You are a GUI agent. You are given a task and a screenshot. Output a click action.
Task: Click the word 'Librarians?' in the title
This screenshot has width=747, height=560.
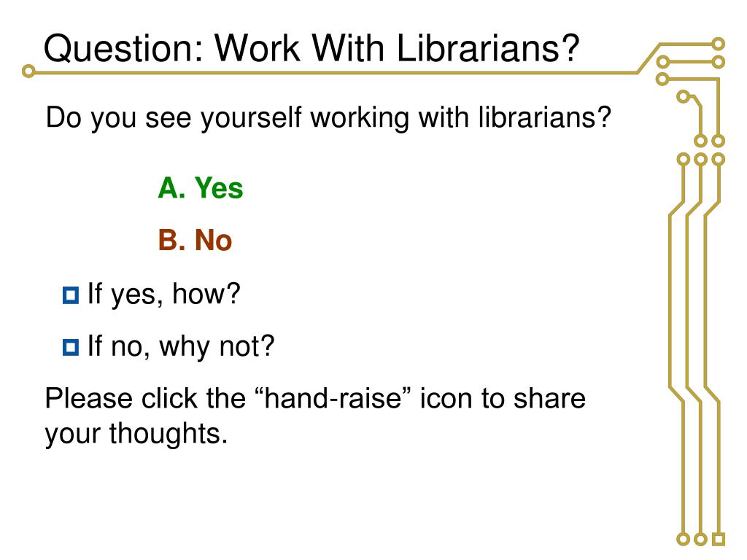[x=488, y=48]
